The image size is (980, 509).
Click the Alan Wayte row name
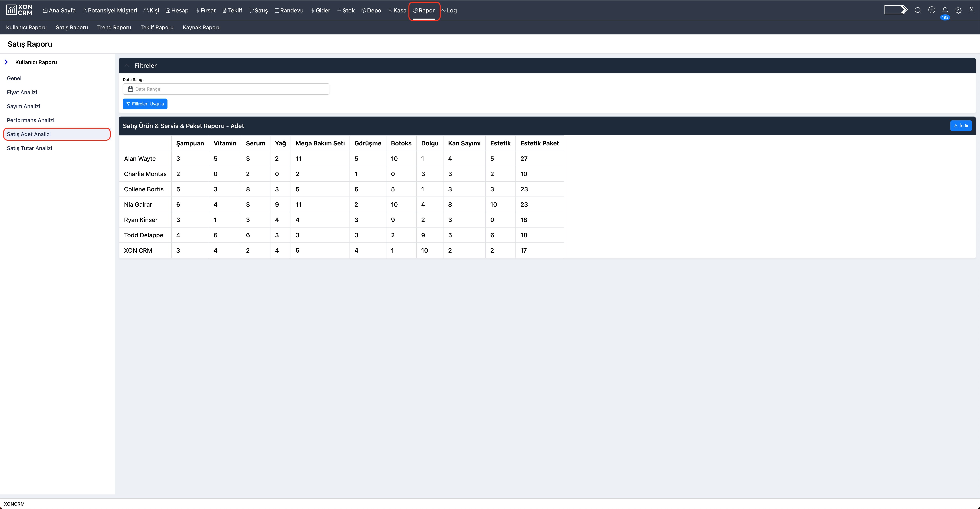140,159
